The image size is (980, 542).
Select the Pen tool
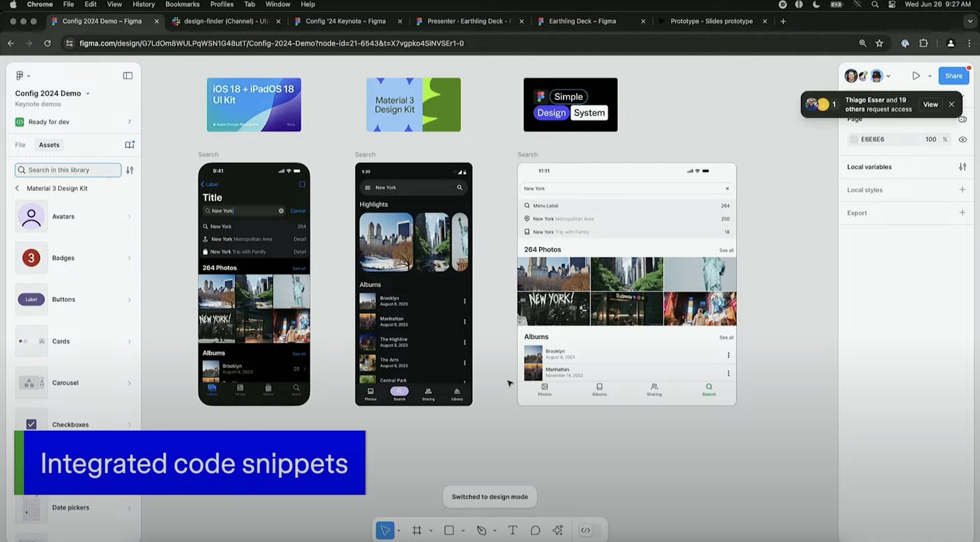pyautogui.click(x=482, y=530)
